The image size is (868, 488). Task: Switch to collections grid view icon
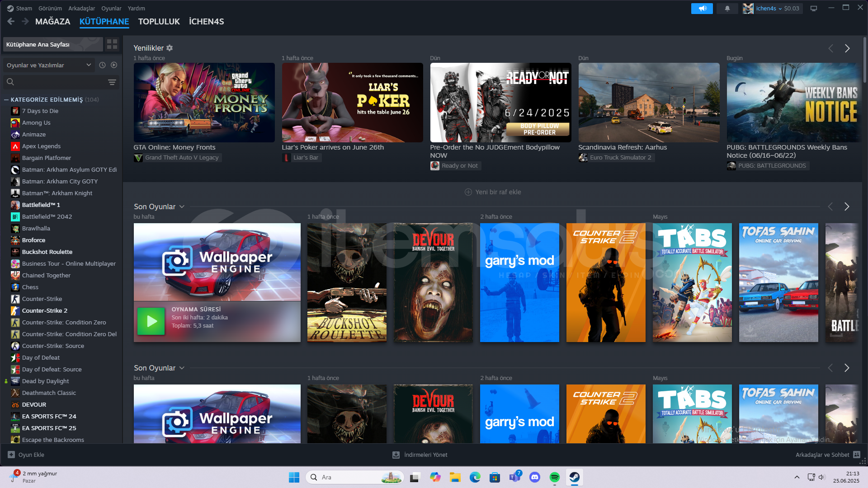click(x=112, y=44)
